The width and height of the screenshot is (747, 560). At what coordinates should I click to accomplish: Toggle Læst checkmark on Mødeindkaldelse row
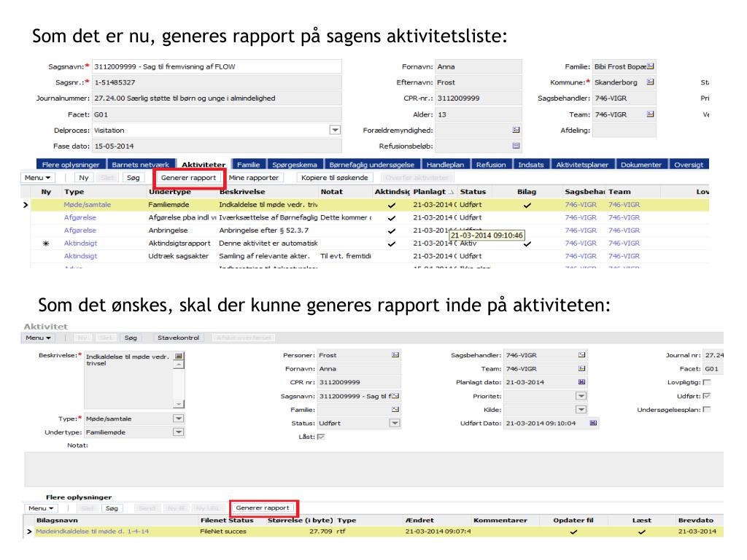tap(642, 532)
